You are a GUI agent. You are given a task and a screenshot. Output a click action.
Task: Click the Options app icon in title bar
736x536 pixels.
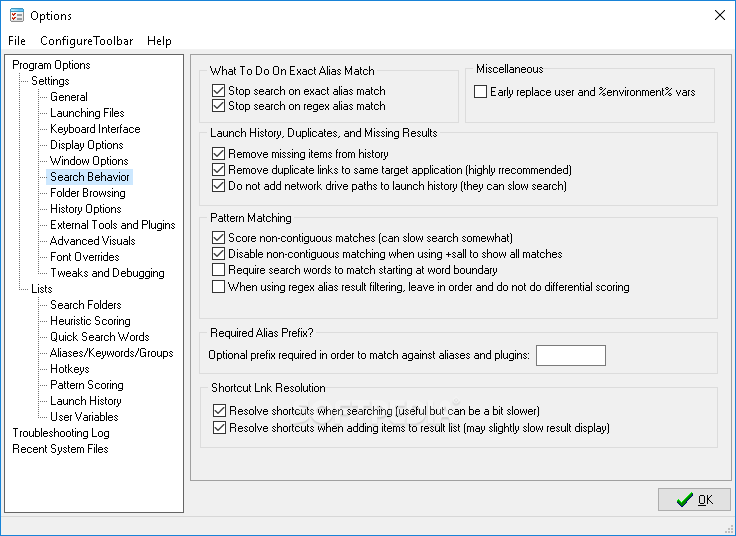click(x=17, y=15)
